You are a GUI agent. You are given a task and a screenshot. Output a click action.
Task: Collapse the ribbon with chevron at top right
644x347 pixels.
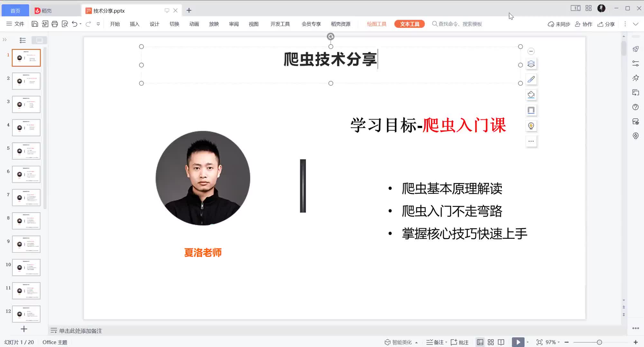(636, 24)
